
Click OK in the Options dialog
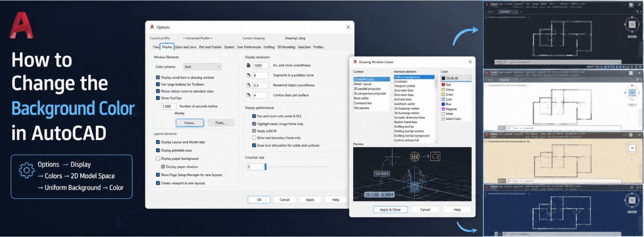[x=259, y=200]
